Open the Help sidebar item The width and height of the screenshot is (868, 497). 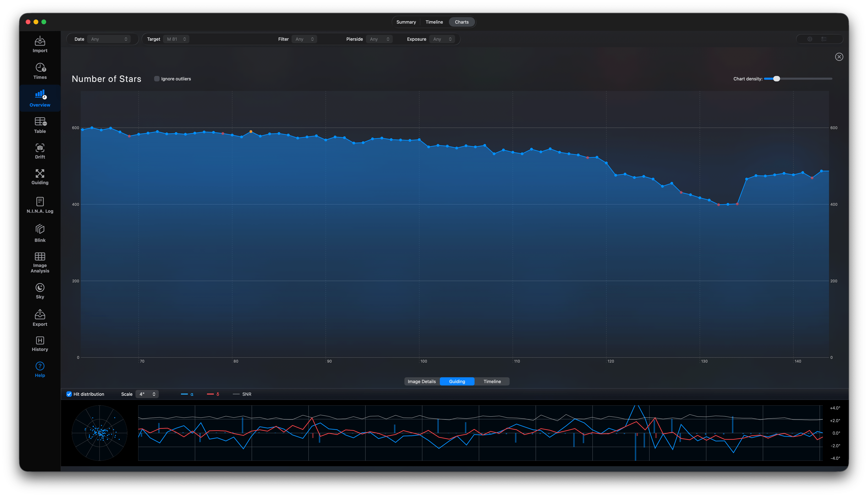(x=40, y=370)
